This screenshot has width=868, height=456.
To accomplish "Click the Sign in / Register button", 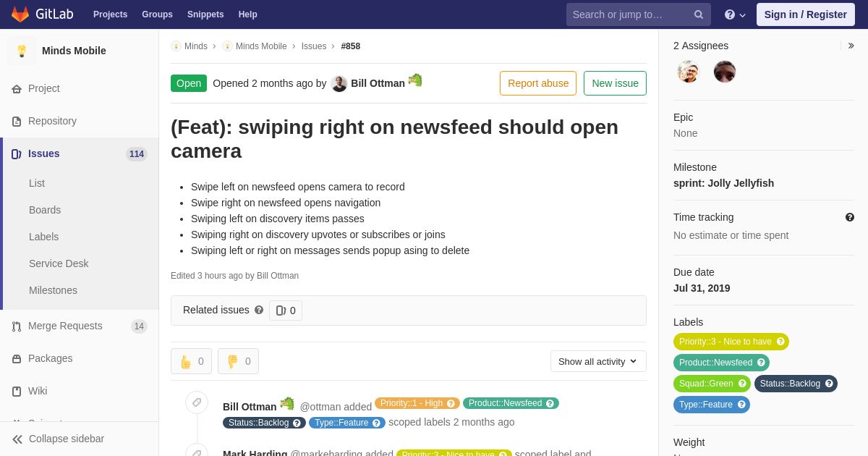I will [x=806, y=14].
